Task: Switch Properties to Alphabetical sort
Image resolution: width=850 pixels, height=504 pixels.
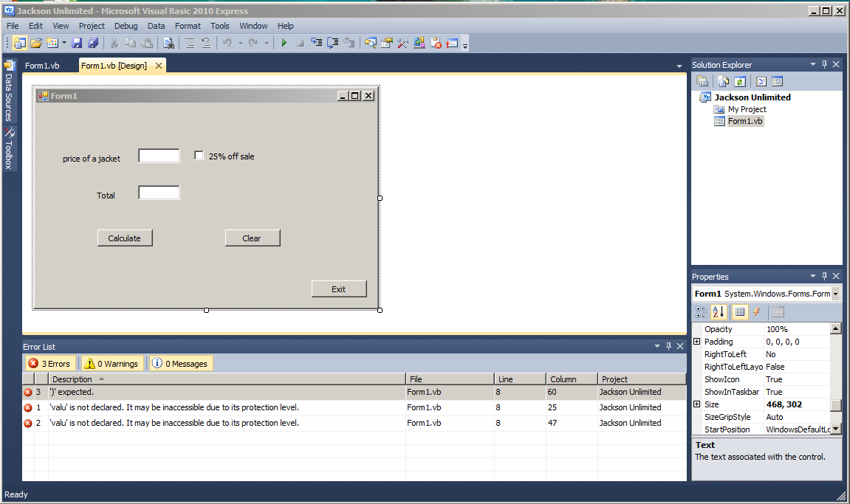Action: tap(719, 312)
